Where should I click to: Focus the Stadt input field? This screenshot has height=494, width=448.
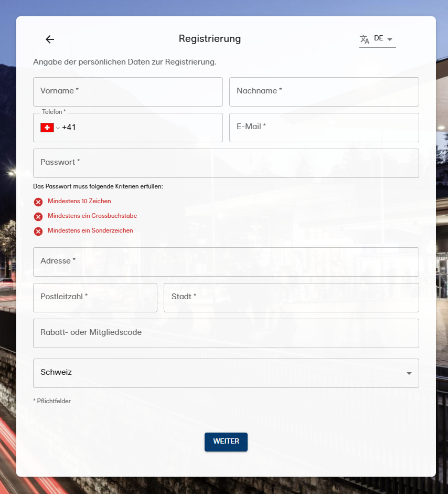[291, 298]
